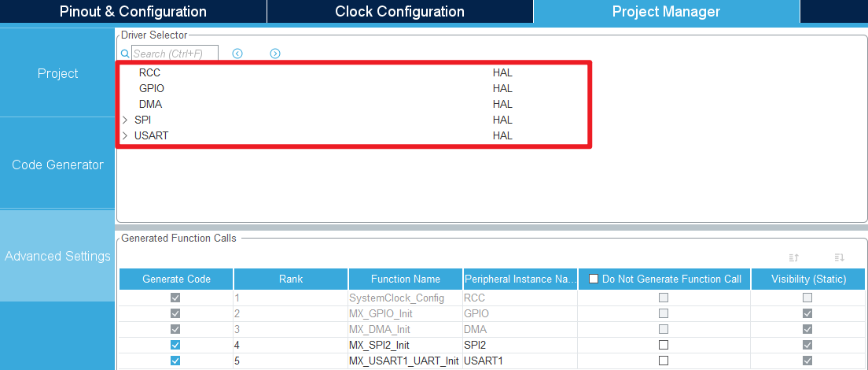Click the sort ascending rank icon

tap(794, 257)
